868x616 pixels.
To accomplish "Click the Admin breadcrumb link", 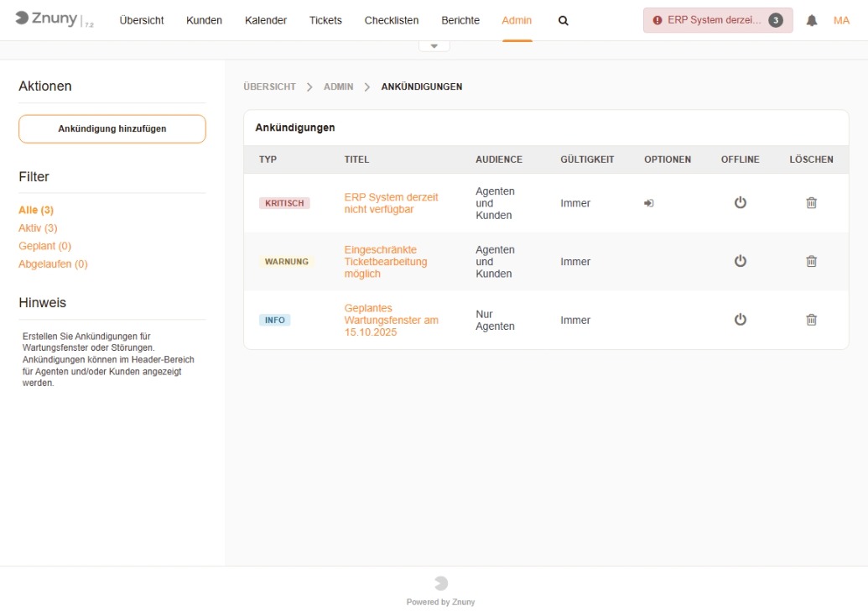I will coord(338,86).
